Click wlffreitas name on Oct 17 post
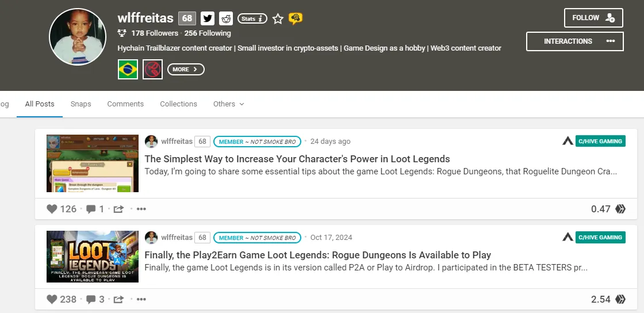Screen dimensions: 644x313 pyautogui.click(x=177, y=238)
